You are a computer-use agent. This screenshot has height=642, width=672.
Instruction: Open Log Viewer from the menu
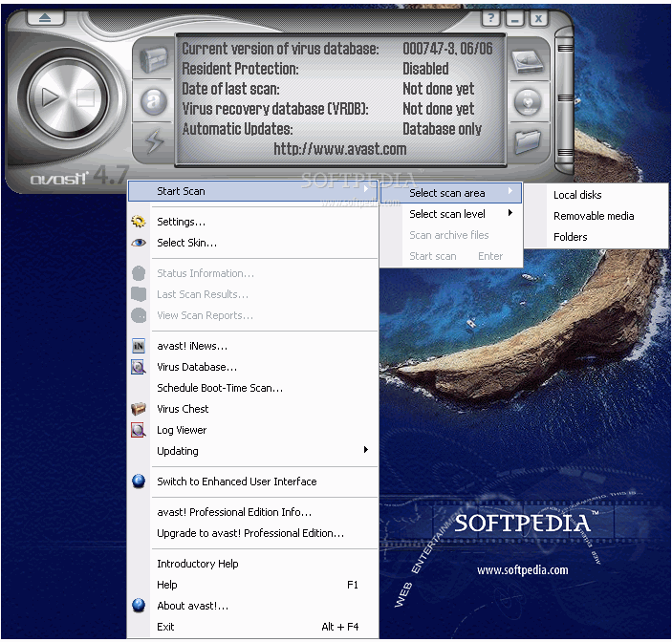click(x=252, y=430)
